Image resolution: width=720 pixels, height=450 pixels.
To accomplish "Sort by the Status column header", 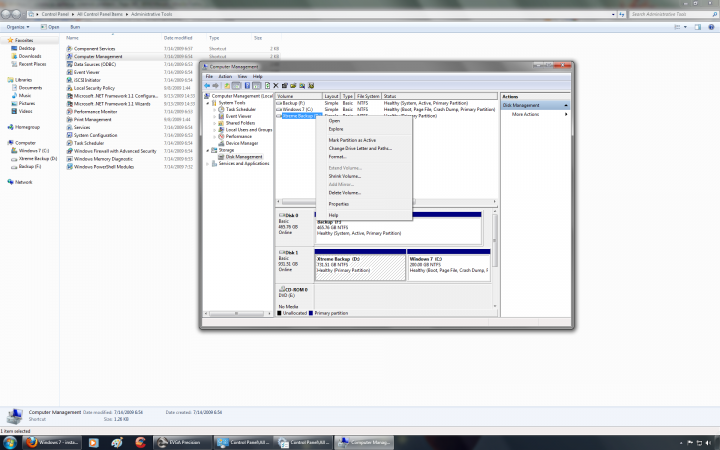I will 439,96.
